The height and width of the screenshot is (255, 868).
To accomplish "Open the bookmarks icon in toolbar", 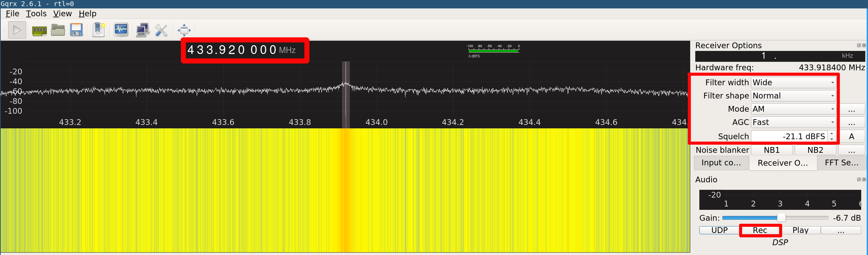I will (x=99, y=30).
